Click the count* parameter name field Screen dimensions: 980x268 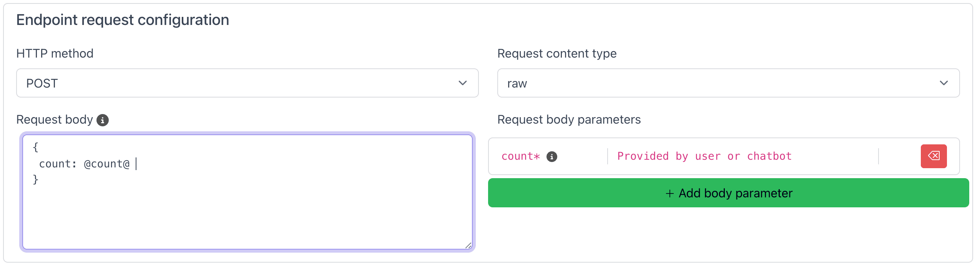pos(520,156)
